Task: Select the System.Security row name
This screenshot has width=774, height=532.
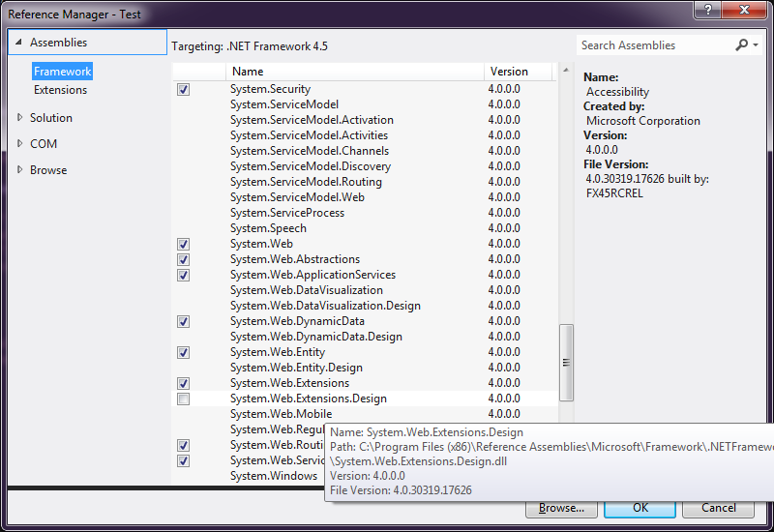Action: (270, 89)
